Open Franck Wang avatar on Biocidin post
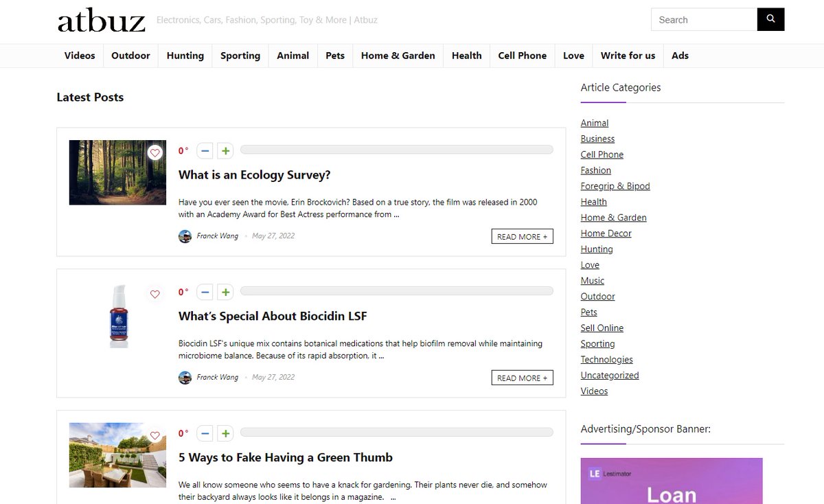Screen dimensions: 824x504 click(x=185, y=378)
